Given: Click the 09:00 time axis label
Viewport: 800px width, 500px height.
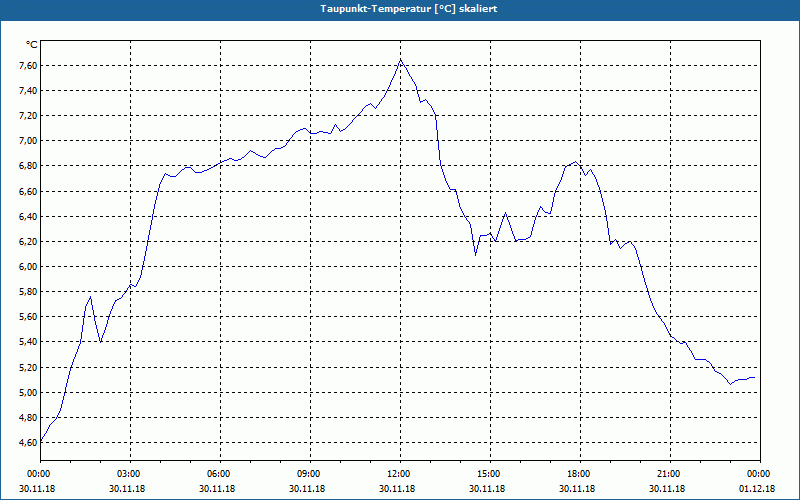Looking at the screenshot, I should click(x=310, y=474).
